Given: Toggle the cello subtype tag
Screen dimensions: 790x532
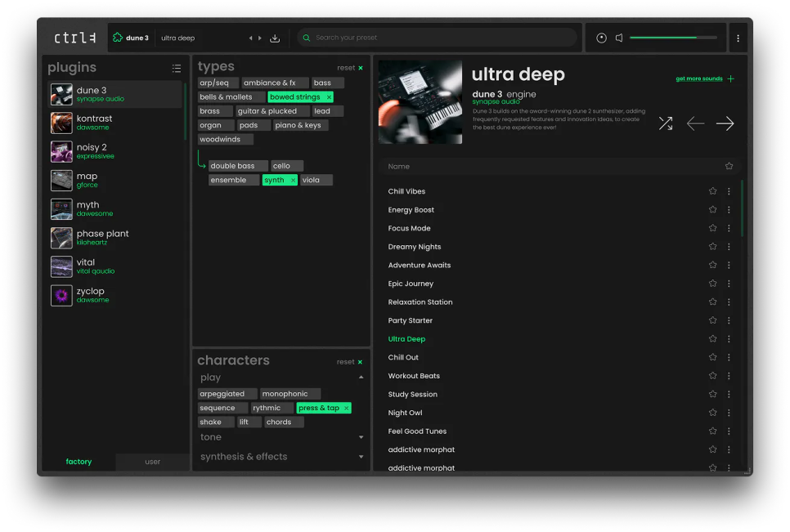Looking at the screenshot, I should (287, 166).
